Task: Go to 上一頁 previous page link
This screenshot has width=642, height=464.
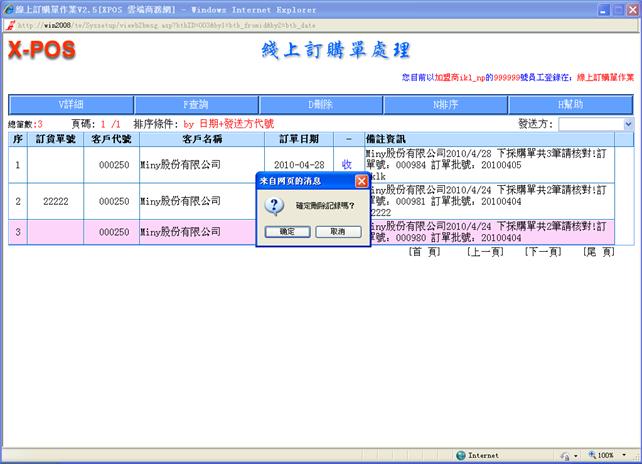Action: [x=484, y=252]
